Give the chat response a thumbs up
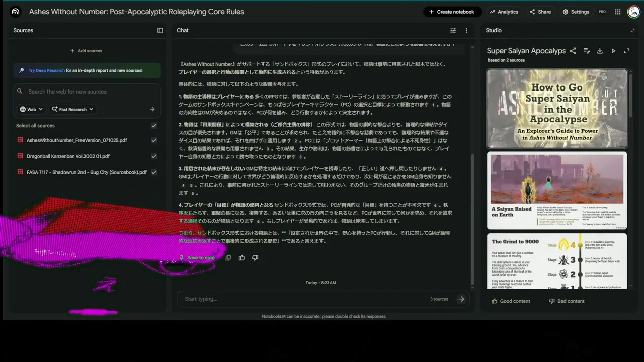Viewport: 644px width, 362px height. point(242,258)
